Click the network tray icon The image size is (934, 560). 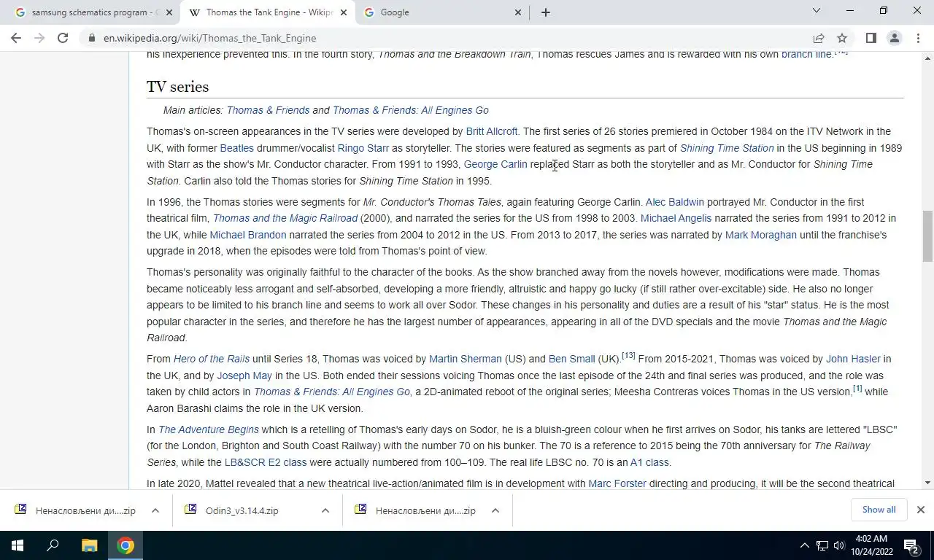coord(822,545)
